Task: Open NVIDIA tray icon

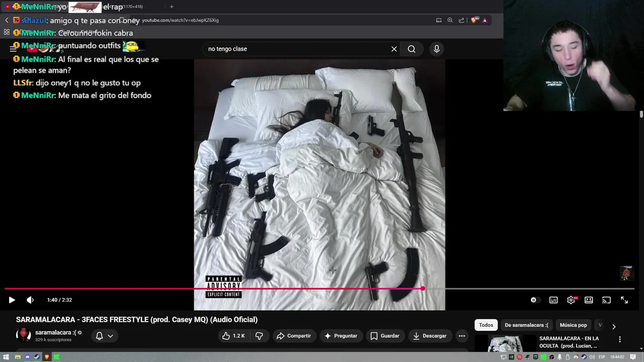Action: pyautogui.click(x=511, y=357)
